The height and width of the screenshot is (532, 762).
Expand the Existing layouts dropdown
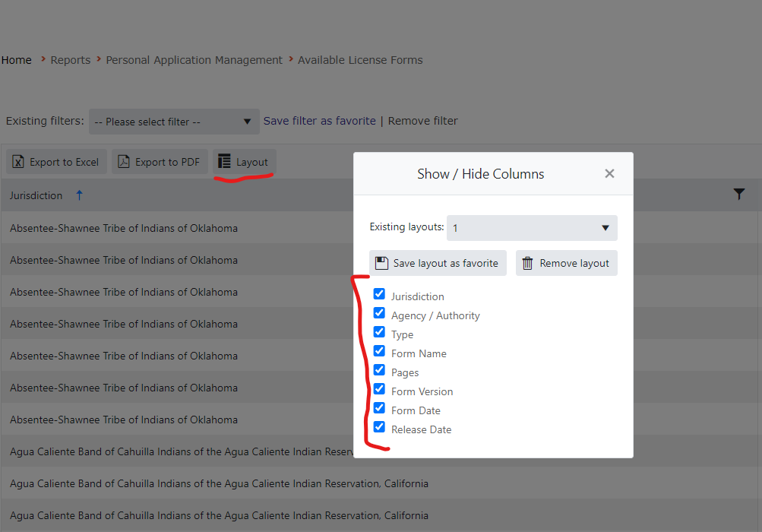[x=532, y=228]
